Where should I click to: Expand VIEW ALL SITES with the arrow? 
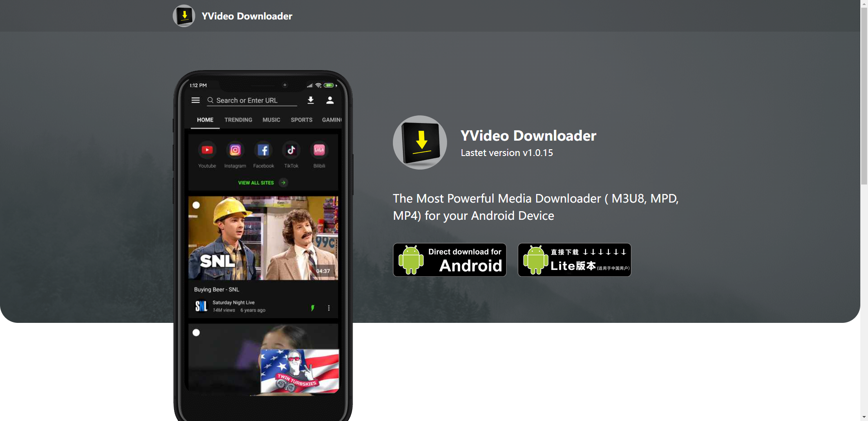click(x=283, y=182)
